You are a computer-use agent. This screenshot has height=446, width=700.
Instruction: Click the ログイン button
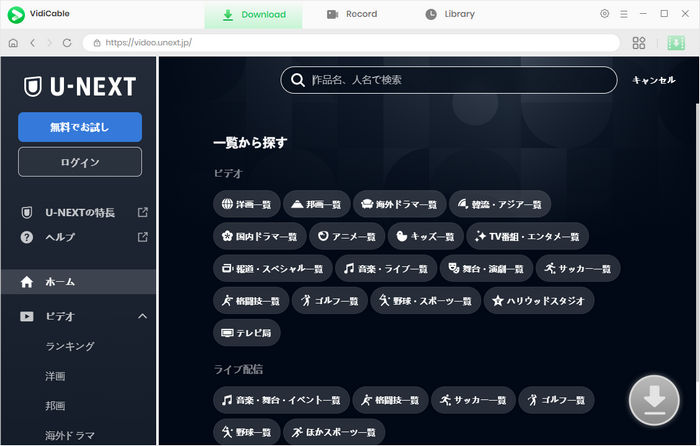tap(80, 162)
